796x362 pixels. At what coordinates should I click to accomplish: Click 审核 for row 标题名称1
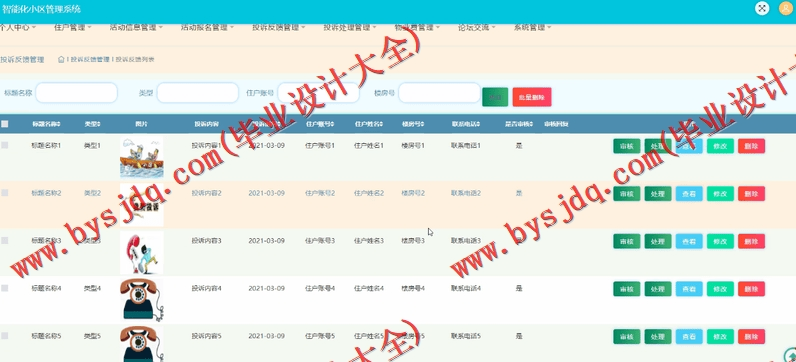click(x=626, y=146)
